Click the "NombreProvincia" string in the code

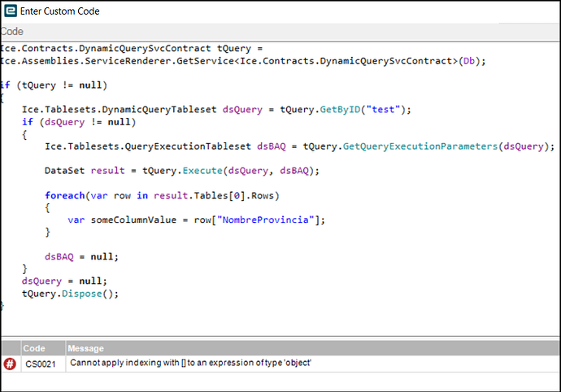266,220
